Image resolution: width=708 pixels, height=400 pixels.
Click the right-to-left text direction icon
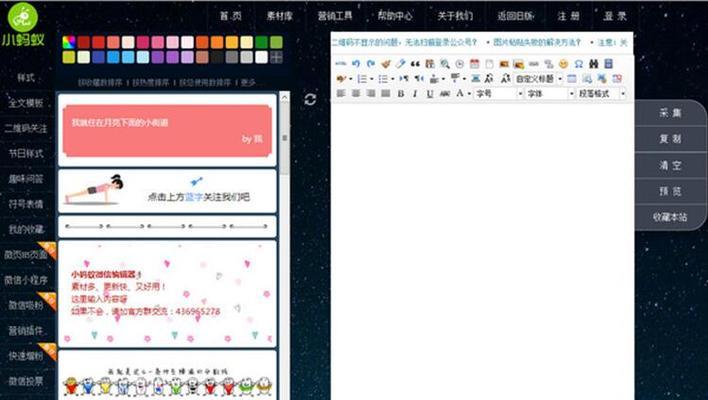419,79
